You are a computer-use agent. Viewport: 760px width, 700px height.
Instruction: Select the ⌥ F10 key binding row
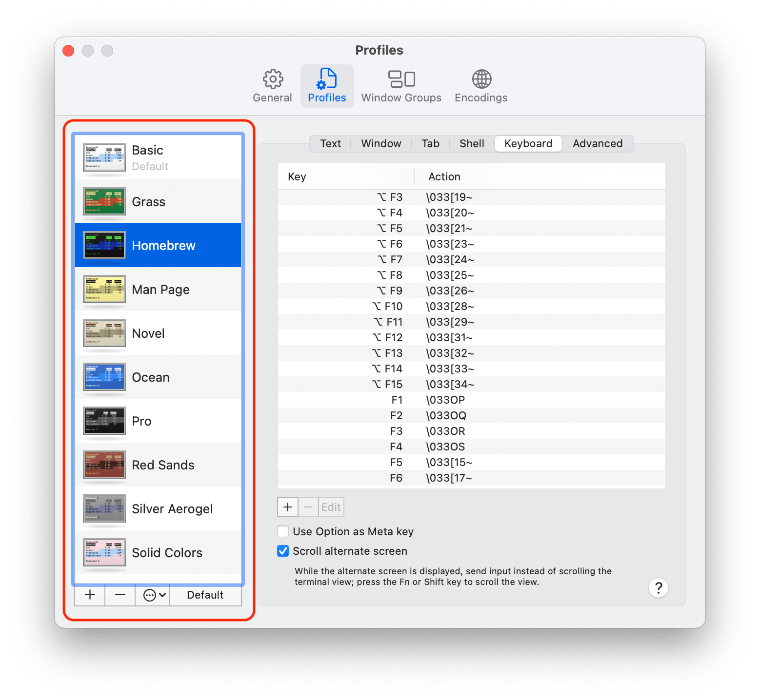[472, 307]
